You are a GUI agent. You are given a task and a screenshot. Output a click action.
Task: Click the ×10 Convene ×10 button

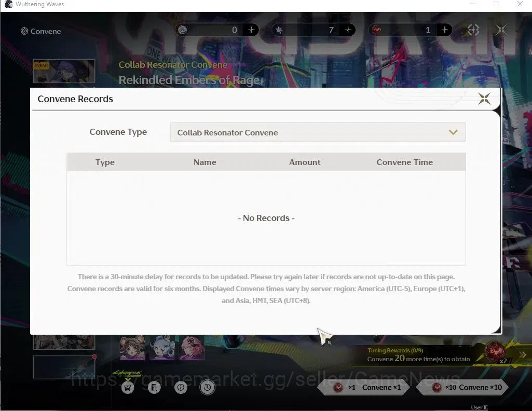coord(462,387)
